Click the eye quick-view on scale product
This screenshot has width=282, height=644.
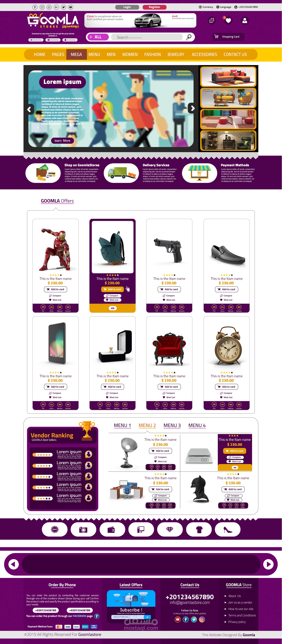(235, 468)
